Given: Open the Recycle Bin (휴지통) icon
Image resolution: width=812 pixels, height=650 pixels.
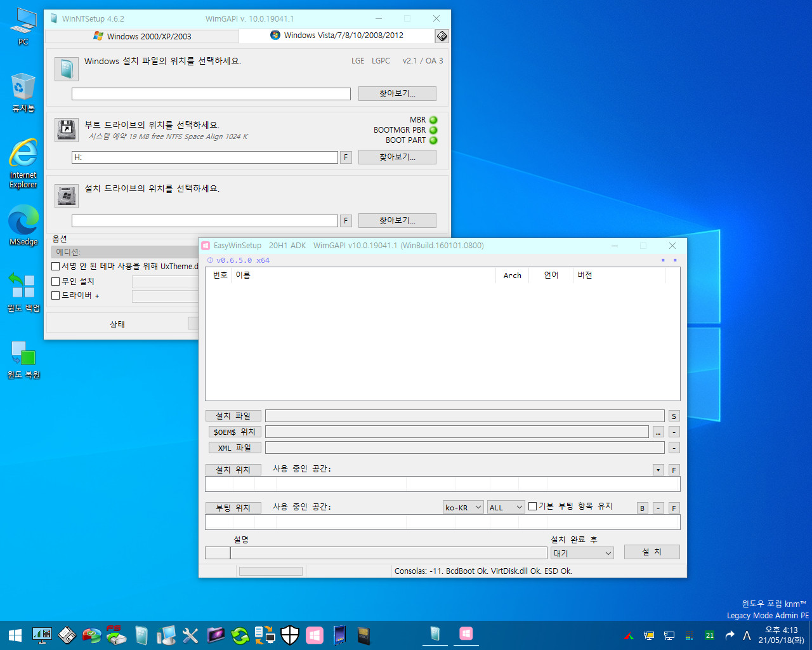Looking at the screenshot, I should (23, 93).
